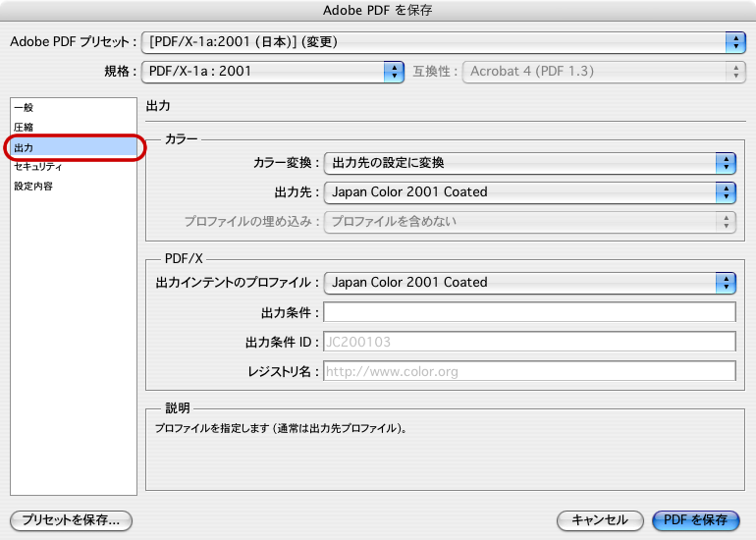Open the プロファイルの埋め込み dropdown

[530, 222]
